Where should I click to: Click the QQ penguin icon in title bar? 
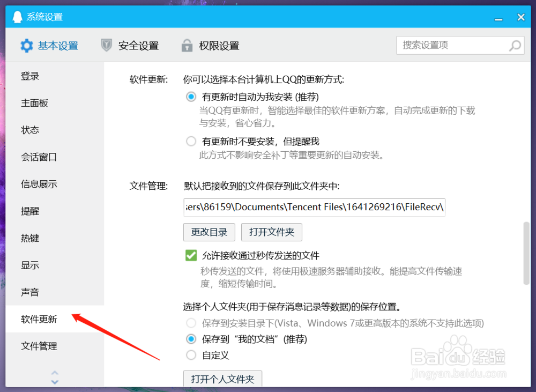point(17,17)
